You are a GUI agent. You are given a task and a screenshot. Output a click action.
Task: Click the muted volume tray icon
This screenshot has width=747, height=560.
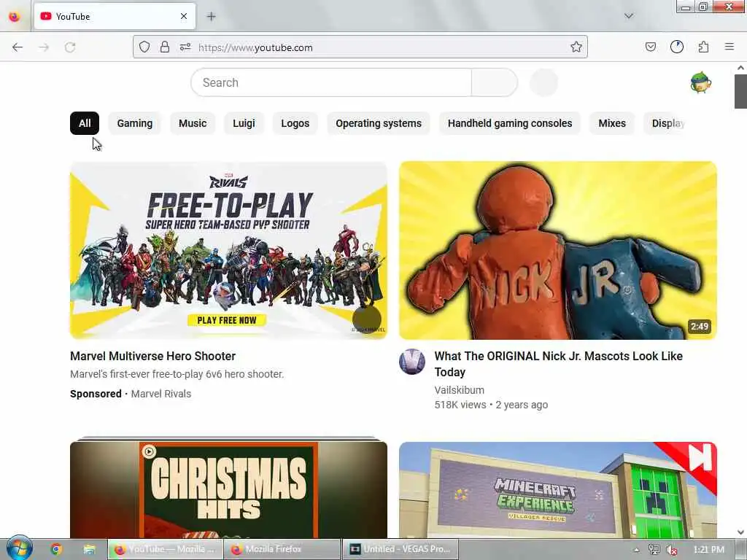click(672, 550)
